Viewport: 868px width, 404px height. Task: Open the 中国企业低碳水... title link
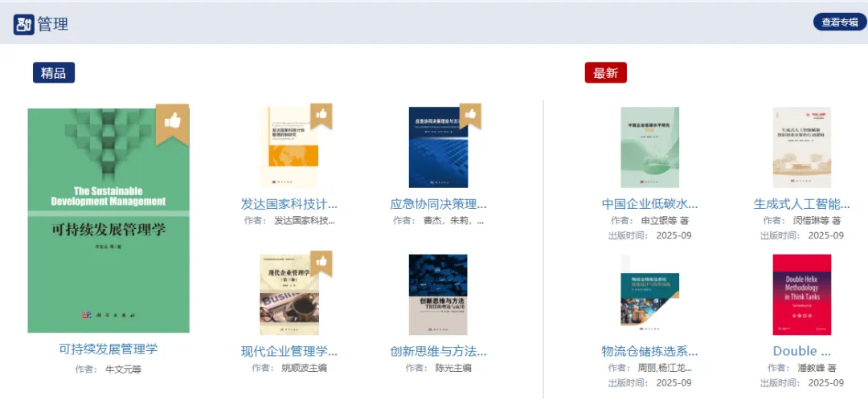coord(650,204)
